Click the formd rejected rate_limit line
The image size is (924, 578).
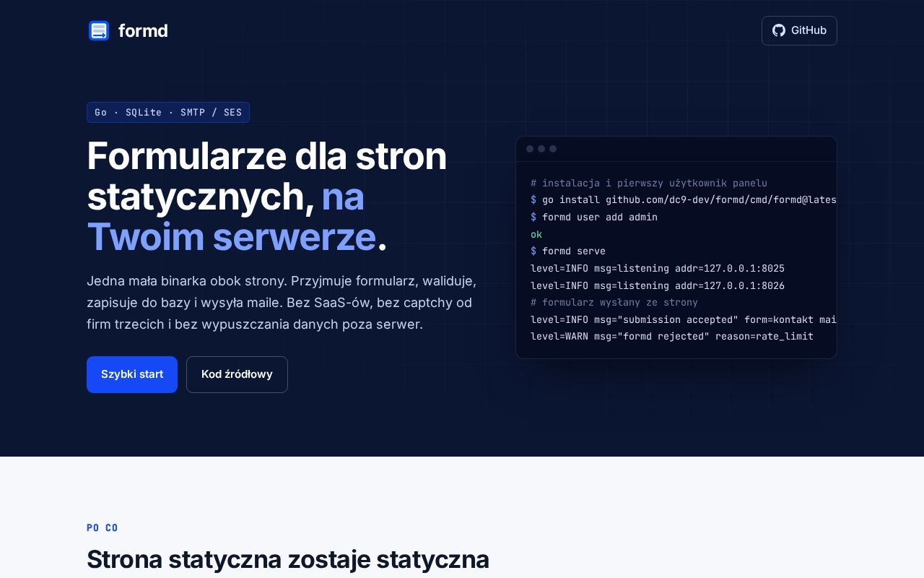pos(672,336)
